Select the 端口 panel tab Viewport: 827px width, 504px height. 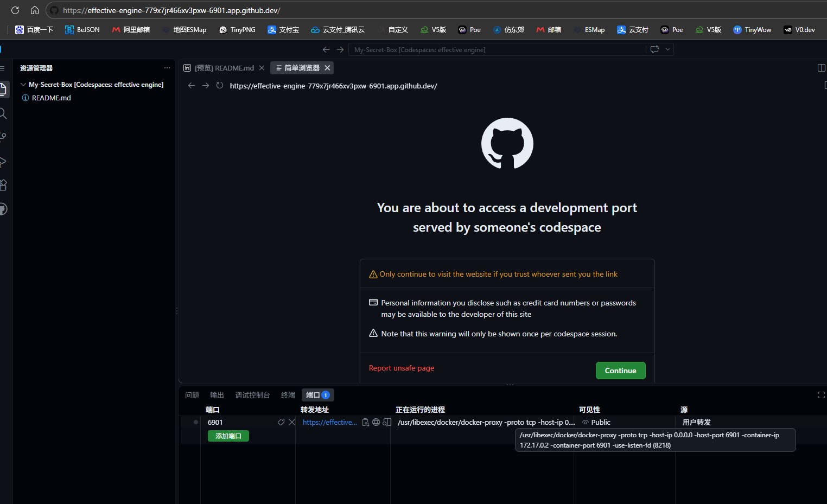[317, 395]
